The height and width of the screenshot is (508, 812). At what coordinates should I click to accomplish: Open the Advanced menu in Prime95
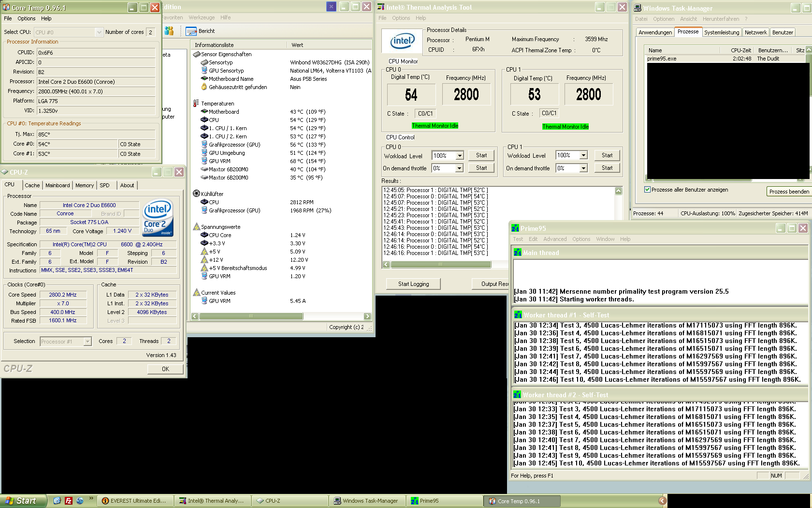[555, 239]
